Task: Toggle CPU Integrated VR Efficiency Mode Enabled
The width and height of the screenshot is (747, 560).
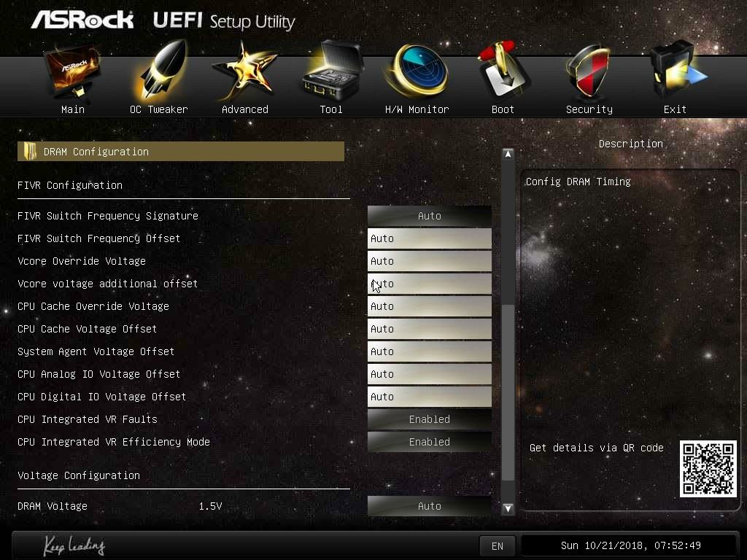Action: point(429,442)
